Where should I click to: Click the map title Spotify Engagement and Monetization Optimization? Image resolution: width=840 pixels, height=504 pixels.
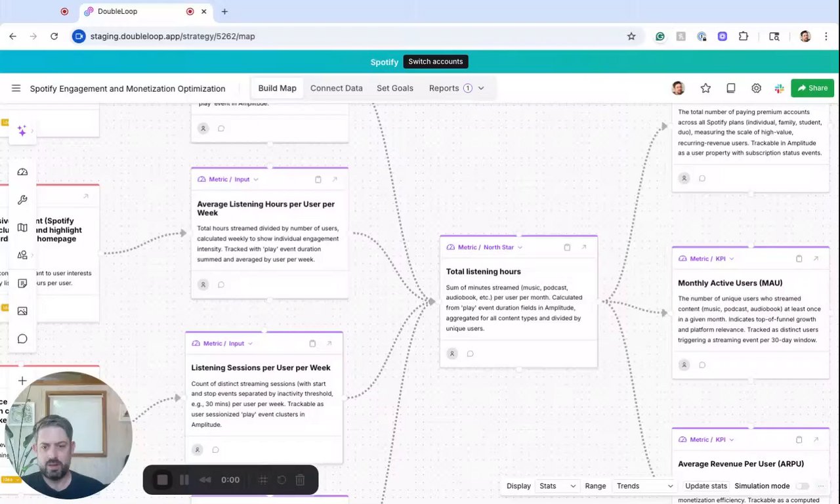[127, 89]
